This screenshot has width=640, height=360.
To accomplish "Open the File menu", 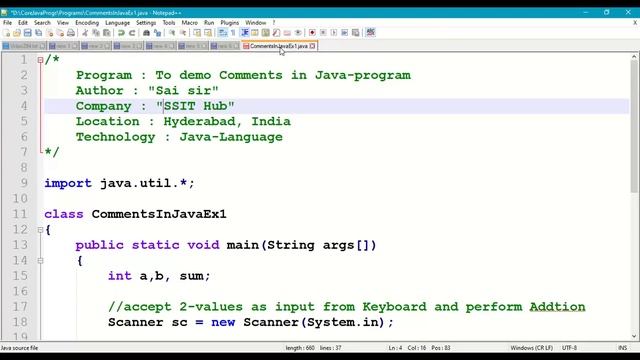I will 7,22.
